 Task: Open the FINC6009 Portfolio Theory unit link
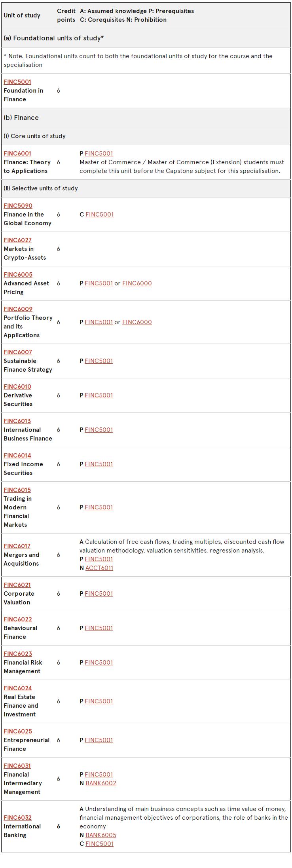(18, 309)
